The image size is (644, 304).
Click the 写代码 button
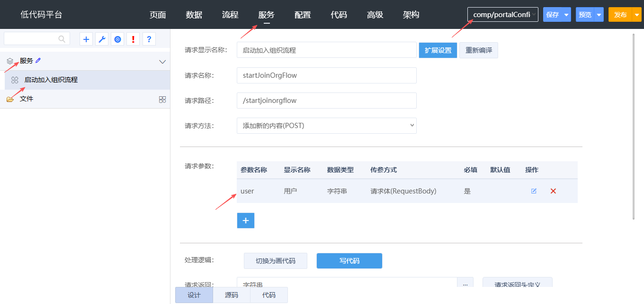click(x=349, y=261)
